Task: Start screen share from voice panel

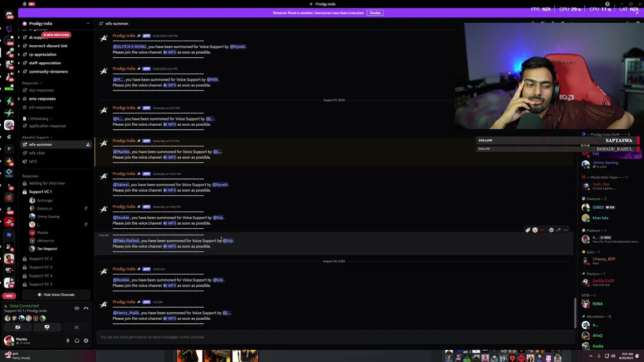Action: point(47,327)
